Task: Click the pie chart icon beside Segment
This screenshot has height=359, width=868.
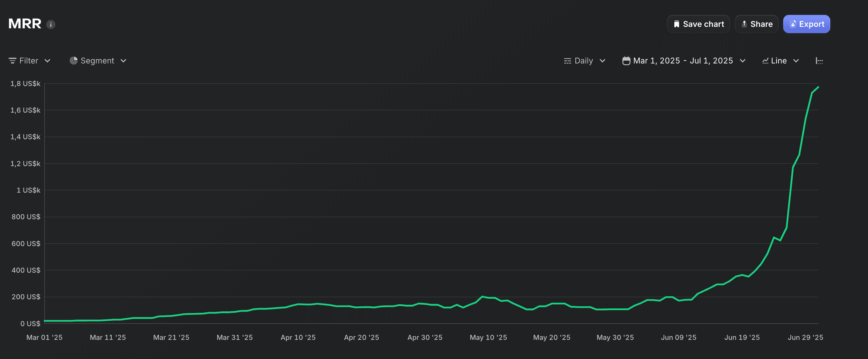Action: pos(73,60)
